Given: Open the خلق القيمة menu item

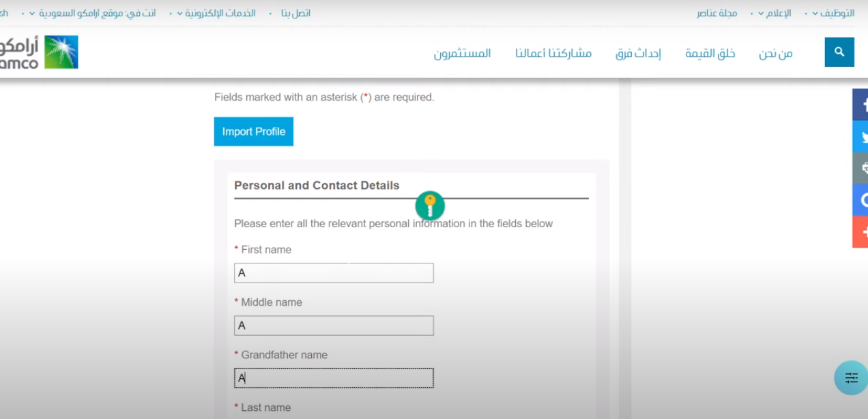Looking at the screenshot, I should pyautogui.click(x=710, y=53).
